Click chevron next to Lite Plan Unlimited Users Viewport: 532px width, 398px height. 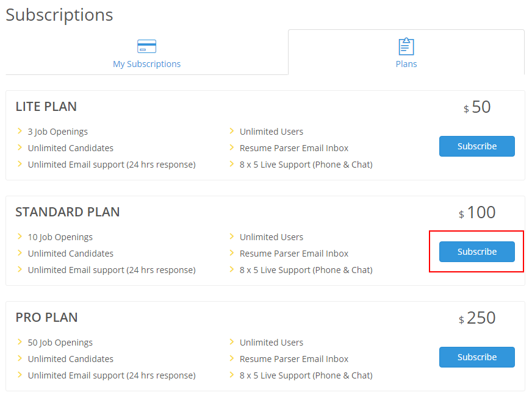tap(232, 131)
